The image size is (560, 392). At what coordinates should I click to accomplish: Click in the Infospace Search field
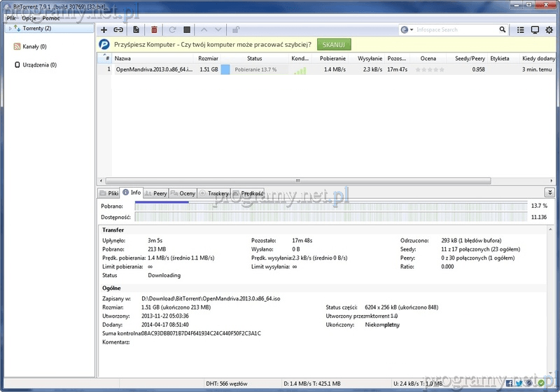[x=455, y=30]
